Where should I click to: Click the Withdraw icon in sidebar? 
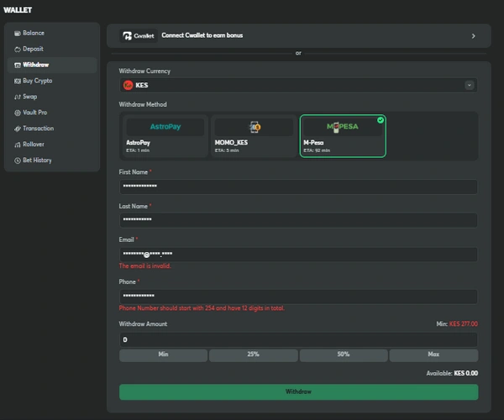click(x=18, y=65)
